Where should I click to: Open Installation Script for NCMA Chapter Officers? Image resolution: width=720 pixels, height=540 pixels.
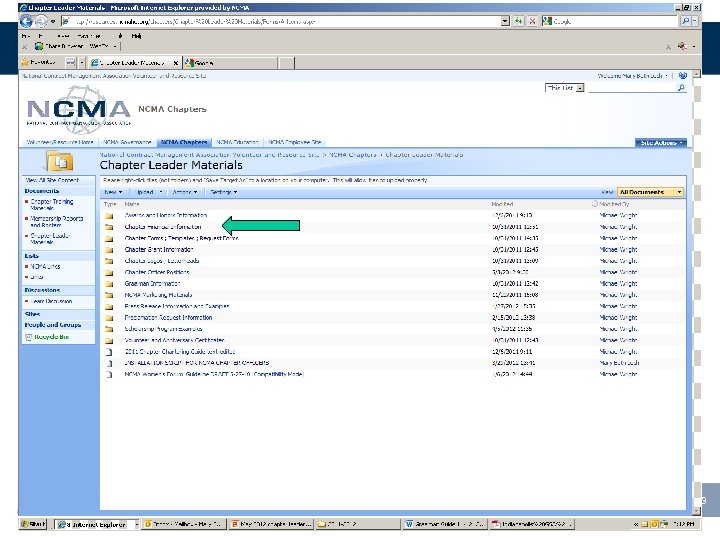tap(197, 363)
